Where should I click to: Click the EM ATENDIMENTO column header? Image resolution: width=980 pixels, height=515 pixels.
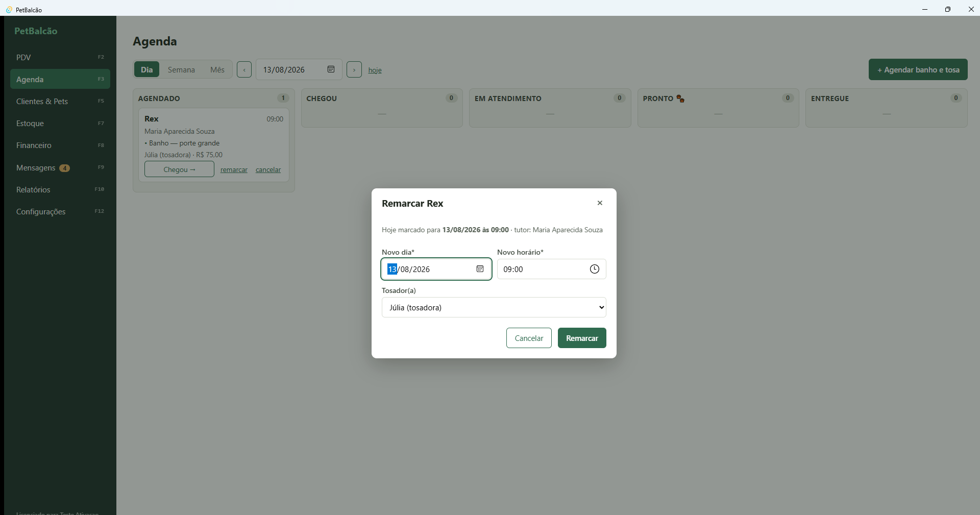[508, 99]
